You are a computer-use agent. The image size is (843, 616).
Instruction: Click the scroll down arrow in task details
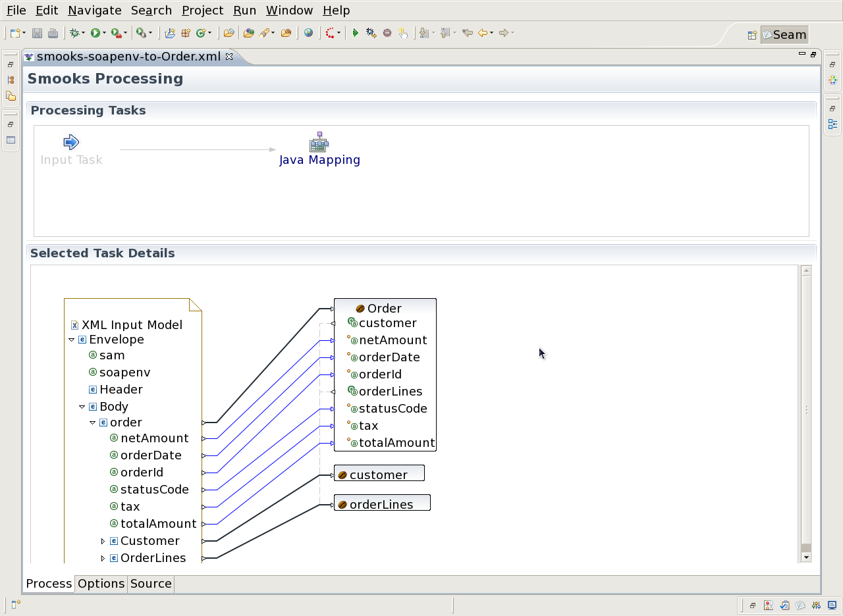806,557
